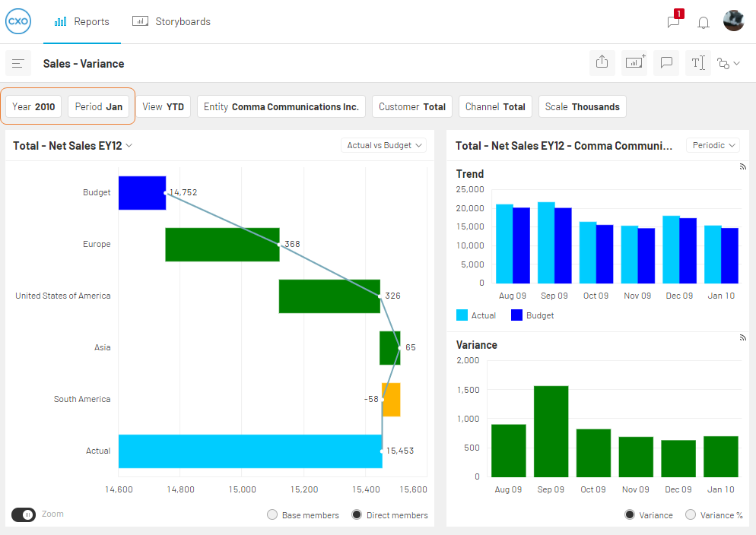Open the comments icon in toolbar
756x535 pixels.
(x=666, y=62)
